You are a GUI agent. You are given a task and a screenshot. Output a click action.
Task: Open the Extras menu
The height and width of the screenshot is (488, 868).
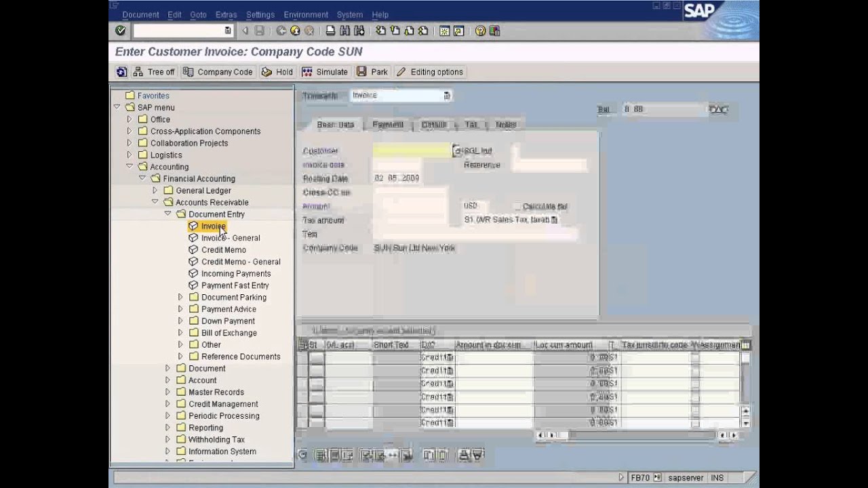226,14
